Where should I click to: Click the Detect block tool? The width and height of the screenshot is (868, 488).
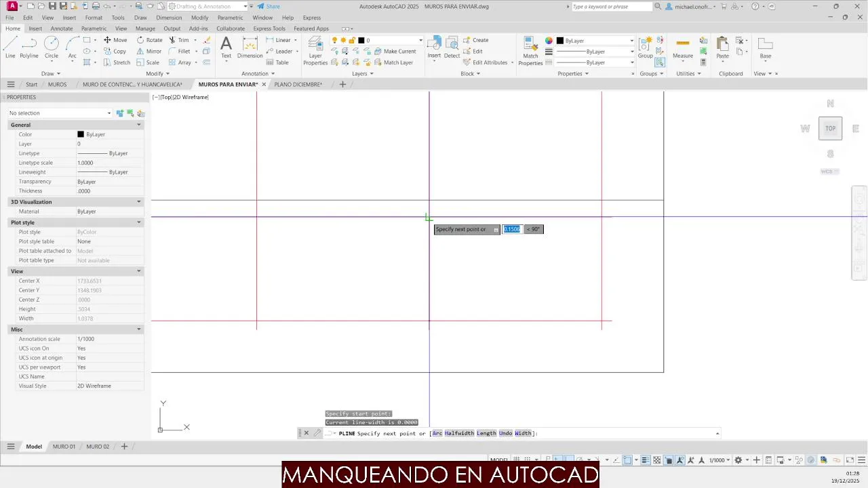tap(452, 47)
